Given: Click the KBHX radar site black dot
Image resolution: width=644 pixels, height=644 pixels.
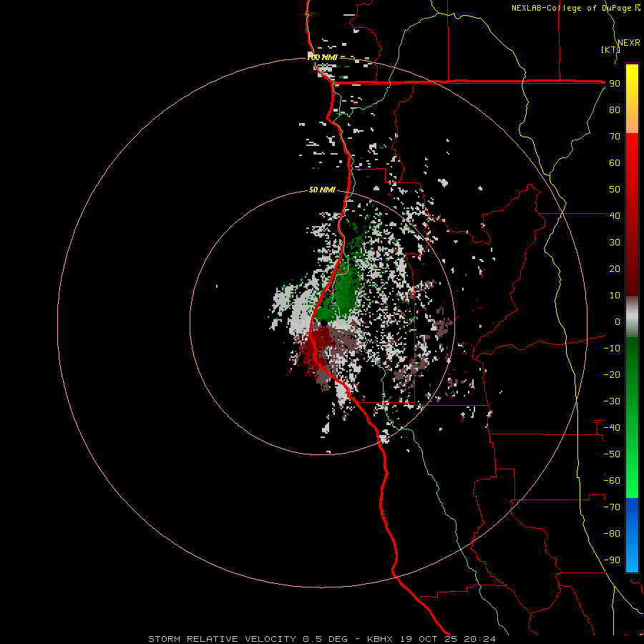Looking at the screenshot, I should click(323, 323).
